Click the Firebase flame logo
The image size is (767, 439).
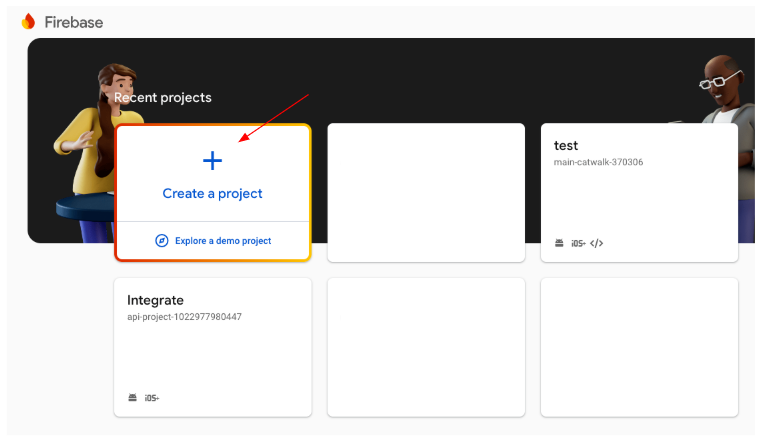(x=28, y=22)
